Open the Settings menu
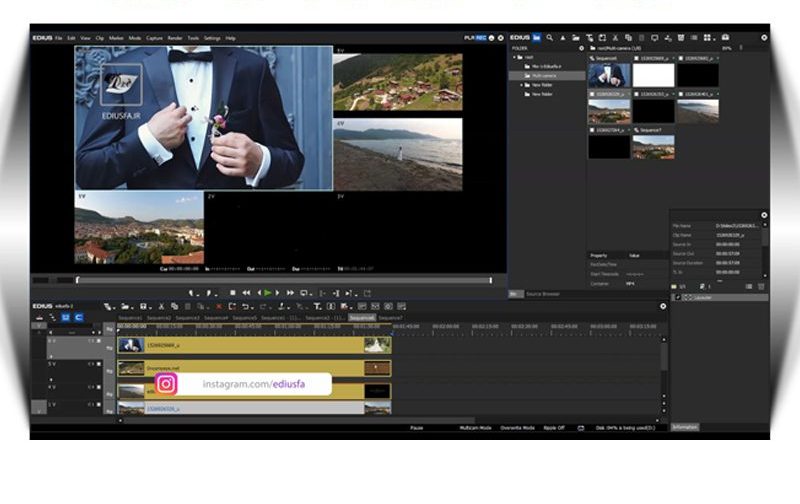This screenshot has height=504, width=800. tap(212, 38)
